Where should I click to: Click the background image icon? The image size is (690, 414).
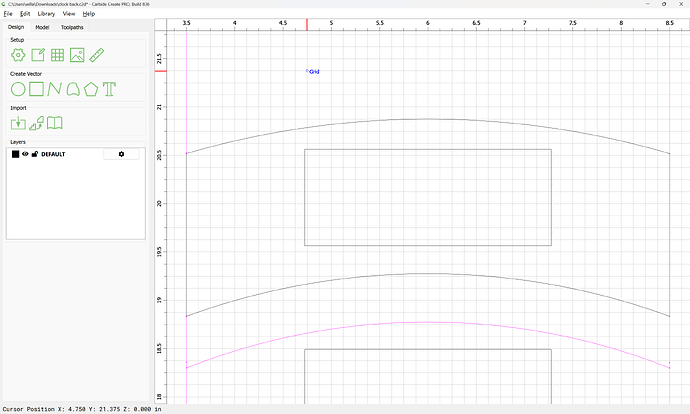77,55
